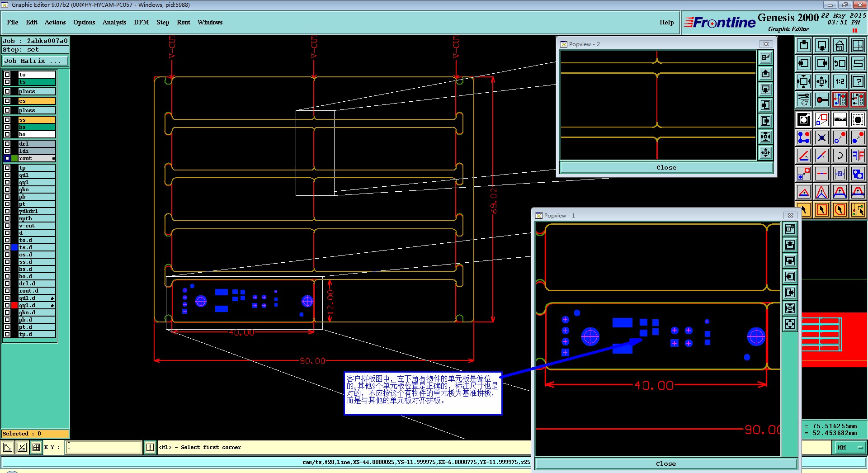Click red color swatch of gg1.d layer
The width and height of the screenshot is (868, 473).
pyautogui.click(x=14, y=305)
